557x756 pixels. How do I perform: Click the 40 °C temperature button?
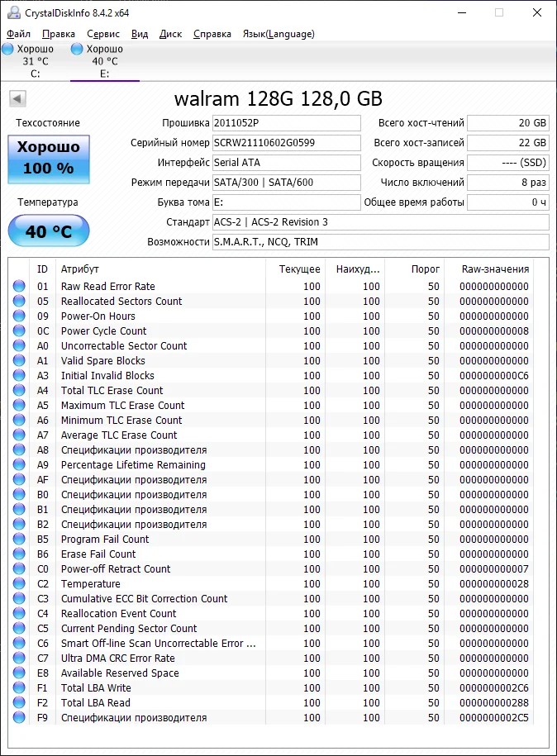click(x=49, y=231)
